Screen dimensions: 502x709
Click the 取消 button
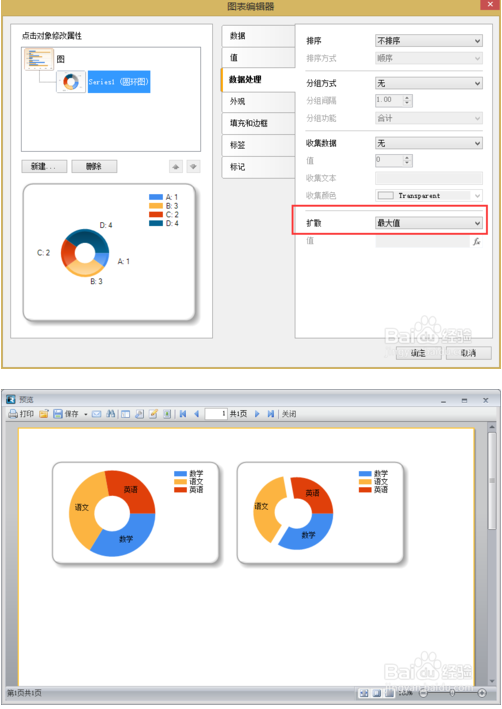click(x=469, y=353)
